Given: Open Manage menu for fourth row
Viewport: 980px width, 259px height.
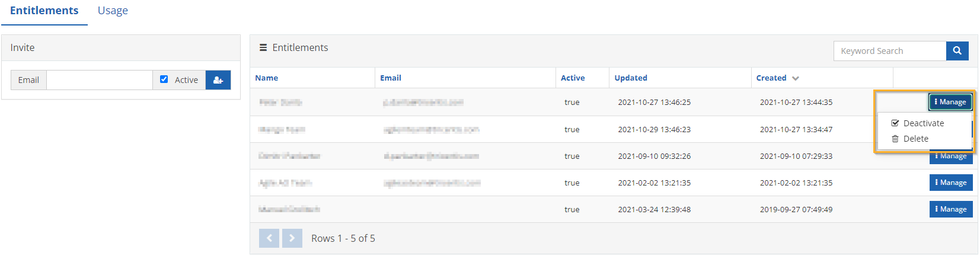Looking at the screenshot, I should [x=950, y=183].
